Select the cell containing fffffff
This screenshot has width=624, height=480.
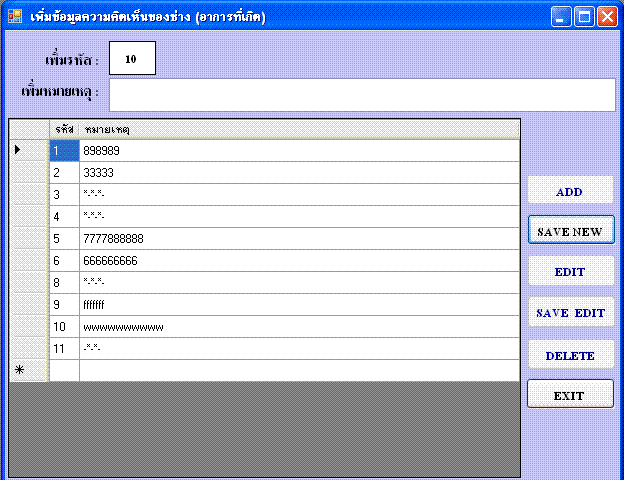[x=299, y=305]
